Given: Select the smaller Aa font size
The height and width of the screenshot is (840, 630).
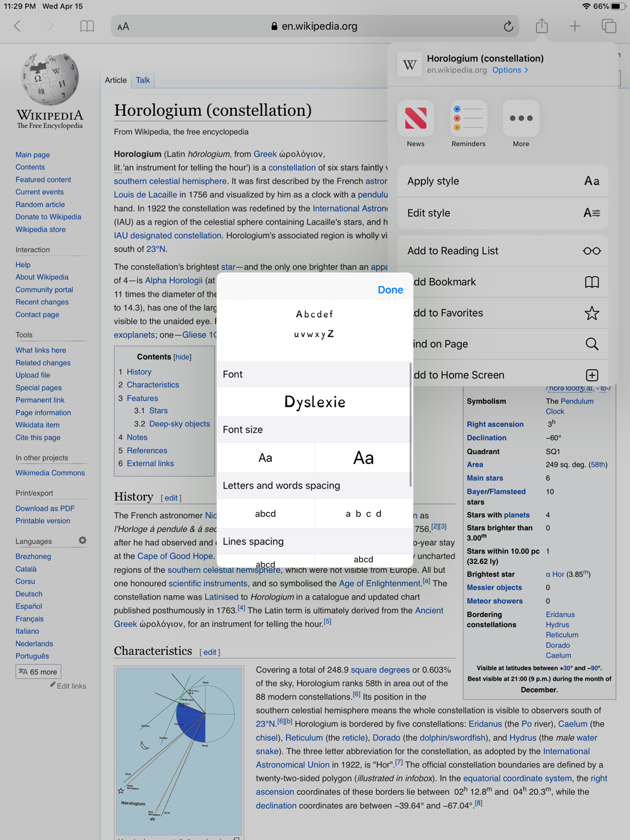Looking at the screenshot, I should click(x=265, y=458).
